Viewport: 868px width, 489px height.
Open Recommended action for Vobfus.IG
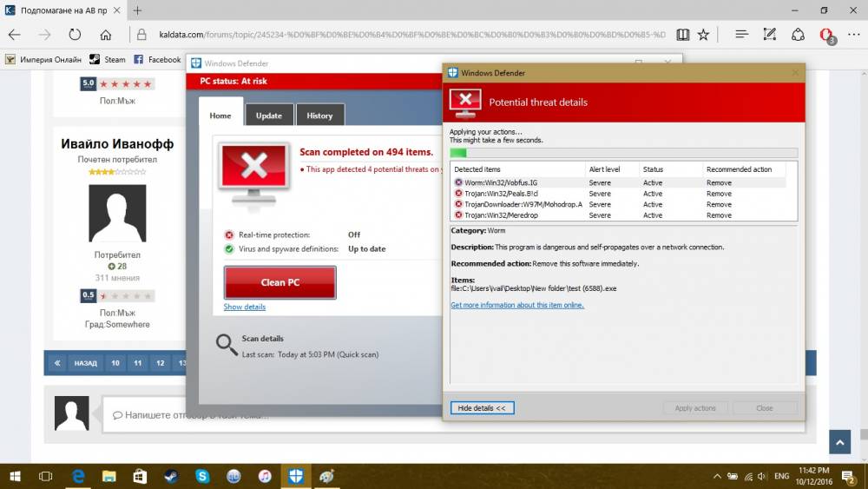coord(719,182)
